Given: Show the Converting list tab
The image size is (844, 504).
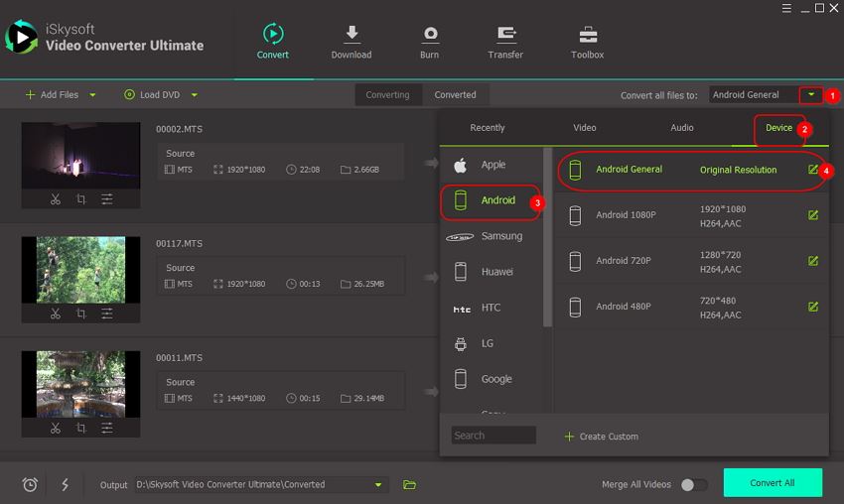Looking at the screenshot, I should point(387,94).
